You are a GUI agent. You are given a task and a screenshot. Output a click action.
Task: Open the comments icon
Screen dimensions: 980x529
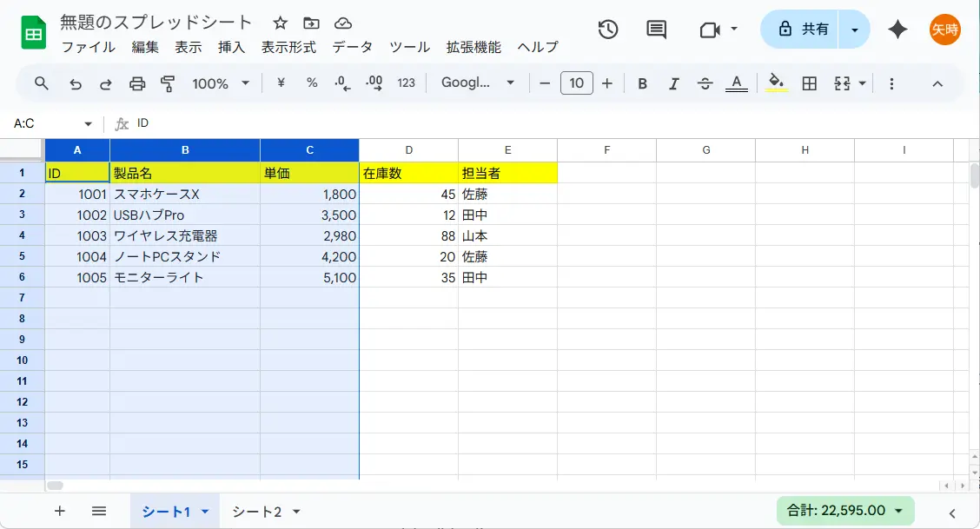(x=657, y=30)
